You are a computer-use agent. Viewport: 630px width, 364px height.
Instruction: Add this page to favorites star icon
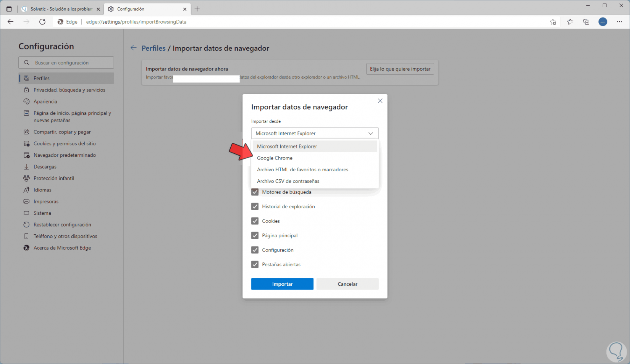click(553, 22)
